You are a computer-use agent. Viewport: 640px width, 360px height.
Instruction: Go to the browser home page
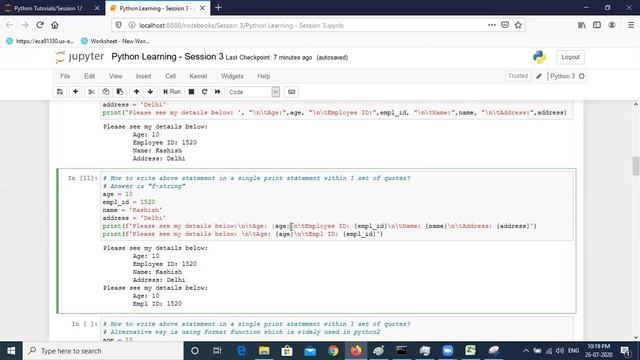click(x=55, y=25)
